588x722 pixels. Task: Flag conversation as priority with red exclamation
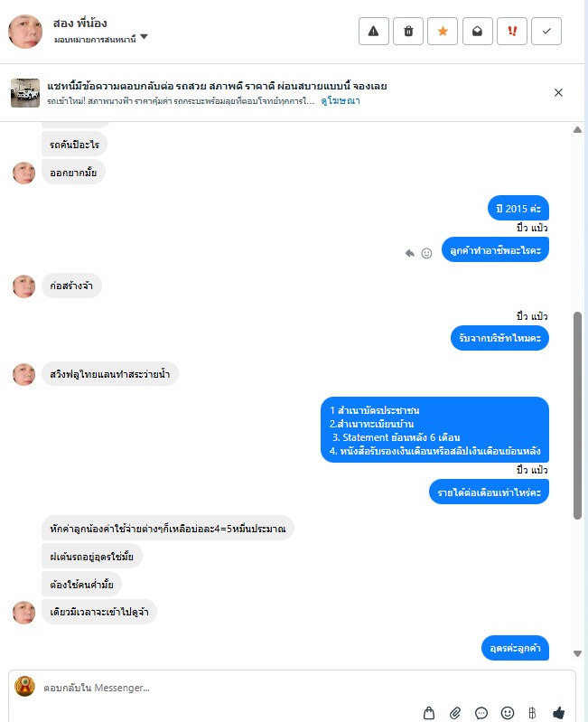point(512,32)
